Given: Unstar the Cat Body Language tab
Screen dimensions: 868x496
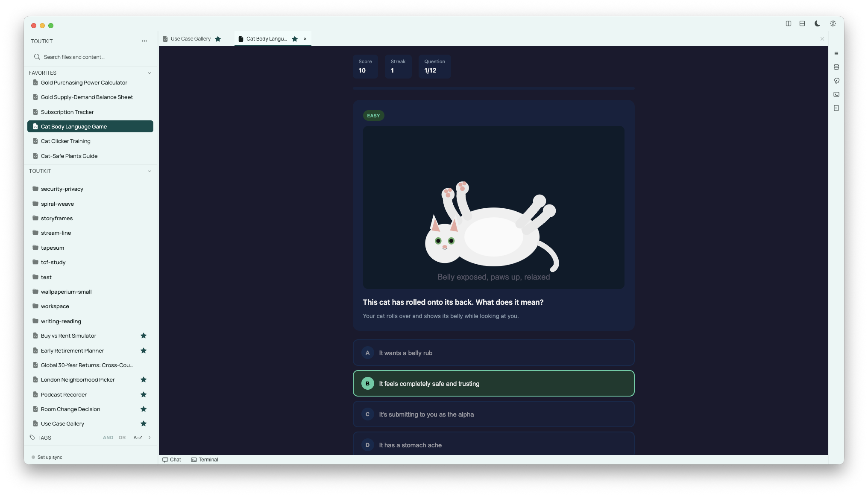Looking at the screenshot, I should (295, 39).
